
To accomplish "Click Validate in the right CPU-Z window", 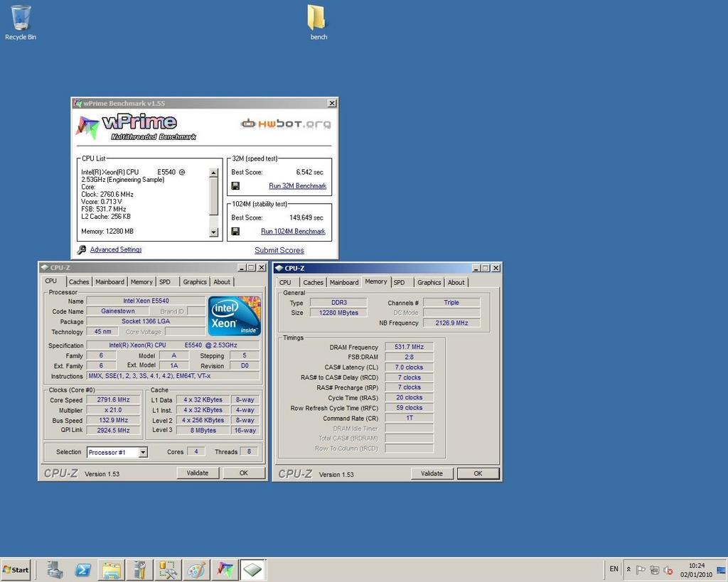I will coord(432,473).
